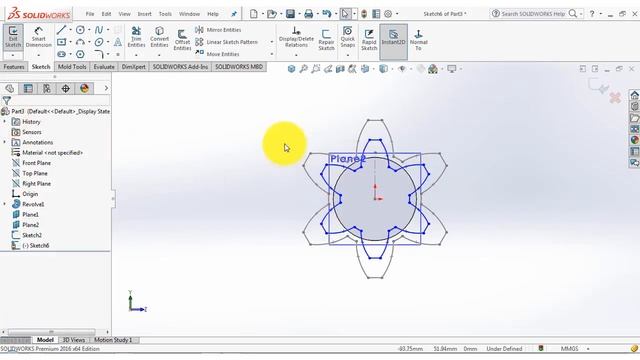The height and width of the screenshot is (360, 640).
Task: Click the Undo icon
Action: 327,14
